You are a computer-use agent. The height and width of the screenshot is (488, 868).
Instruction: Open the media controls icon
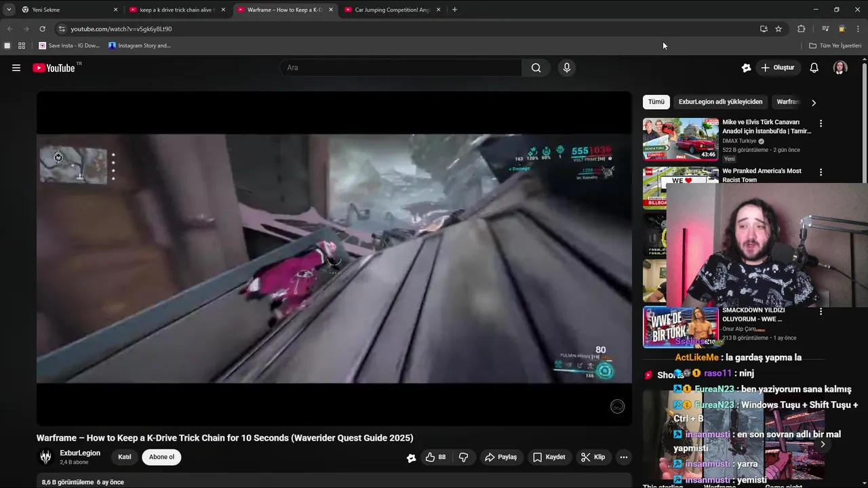(x=825, y=29)
